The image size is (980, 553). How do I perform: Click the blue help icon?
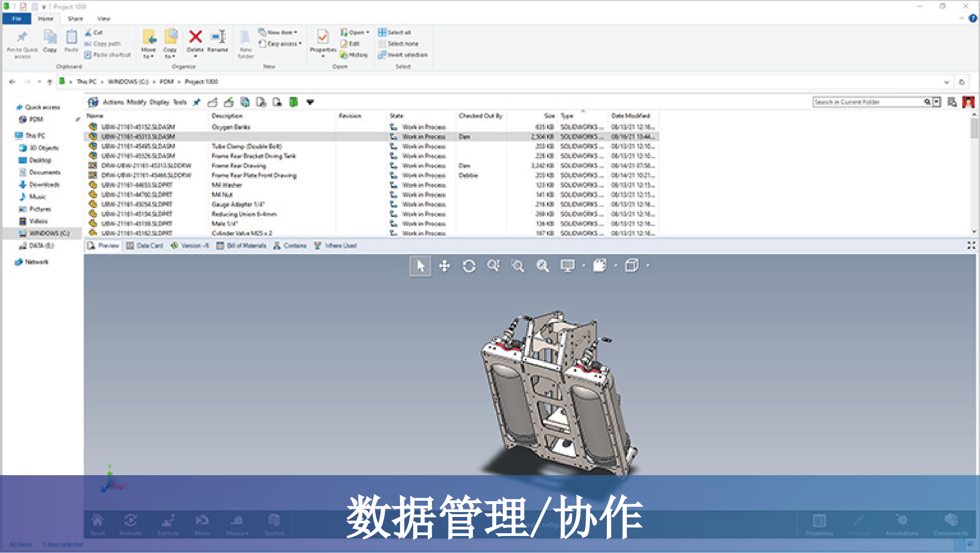973,18
